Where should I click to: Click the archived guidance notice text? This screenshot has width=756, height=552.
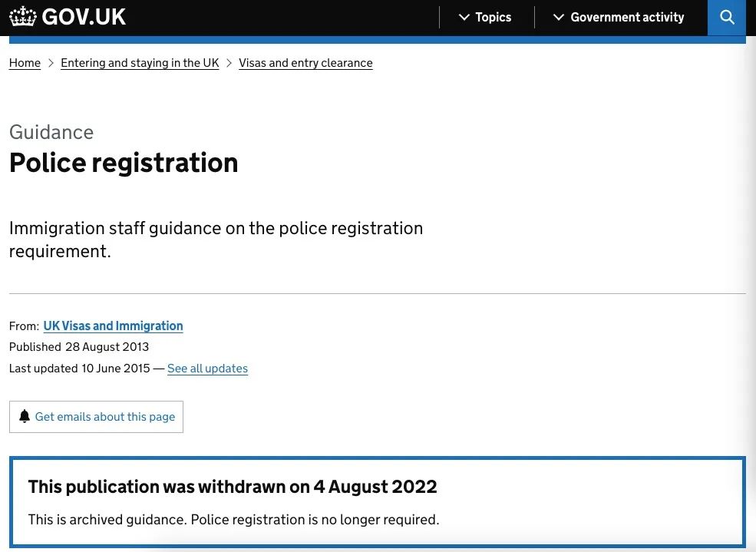(x=233, y=520)
